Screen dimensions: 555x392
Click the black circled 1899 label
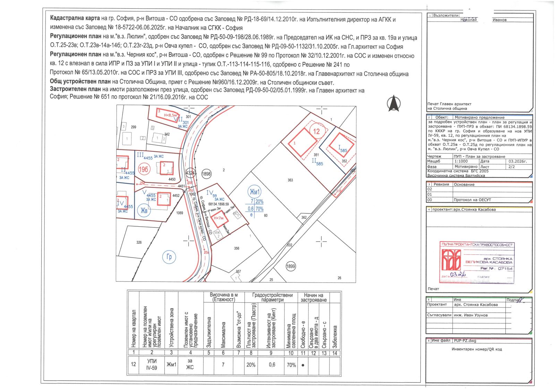coord(291,266)
